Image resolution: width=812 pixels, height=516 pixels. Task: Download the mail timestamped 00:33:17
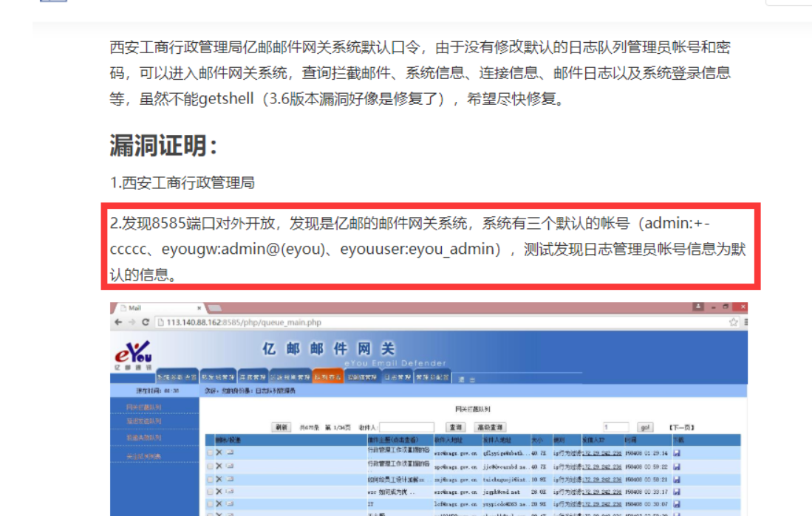click(x=677, y=492)
